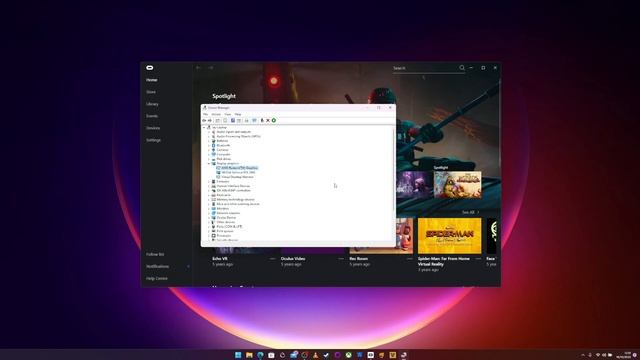This screenshot has width=640, height=360.
Task: Select AMD Radeon(TM) Graphics device
Action: pos(240,168)
